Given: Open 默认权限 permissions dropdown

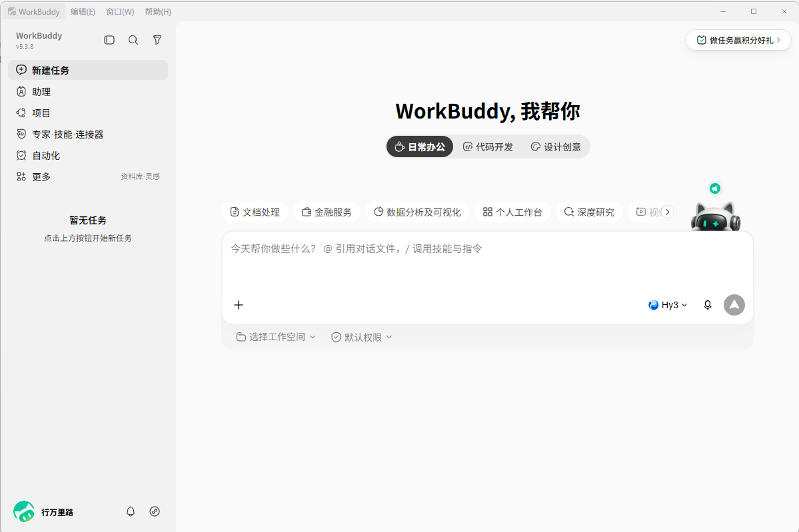Looking at the screenshot, I should (x=362, y=337).
